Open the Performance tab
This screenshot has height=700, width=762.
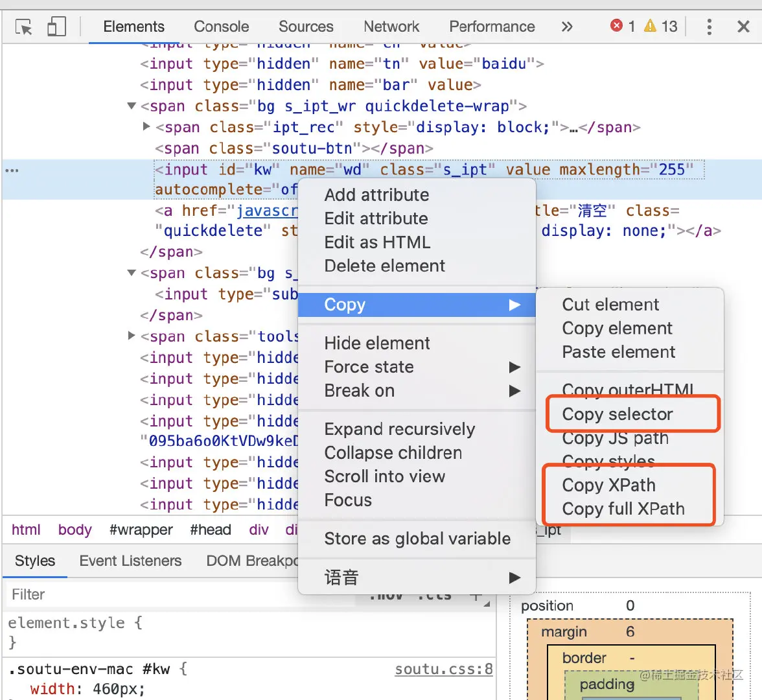click(492, 27)
